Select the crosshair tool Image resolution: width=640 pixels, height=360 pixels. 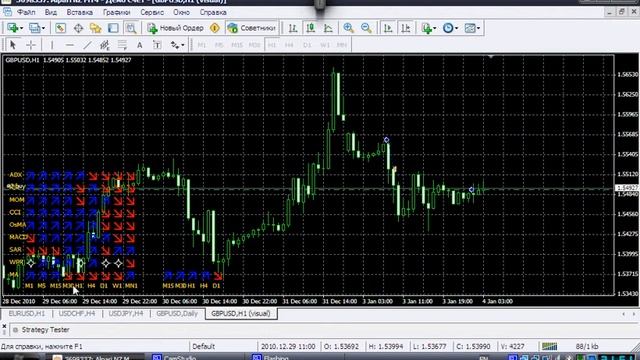pos(31,44)
